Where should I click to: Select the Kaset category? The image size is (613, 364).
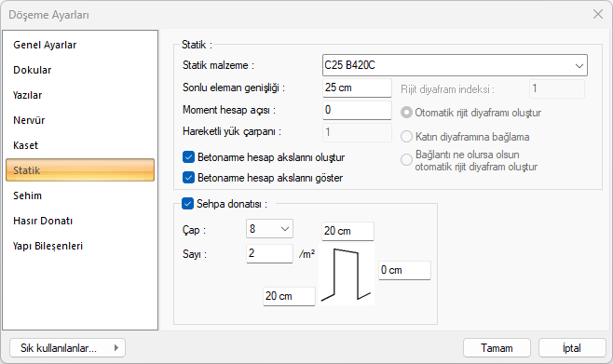[x=80, y=145]
